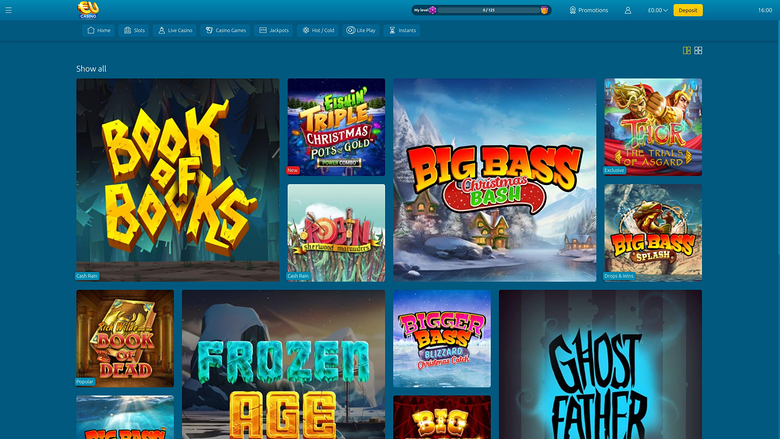Open Big Bass Christmas Bash game tile
The height and width of the screenshot is (439, 780).
coord(495,178)
